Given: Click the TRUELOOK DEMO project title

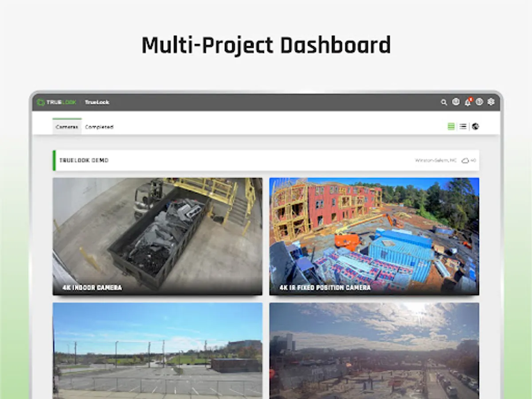Looking at the screenshot, I should click(x=84, y=160).
